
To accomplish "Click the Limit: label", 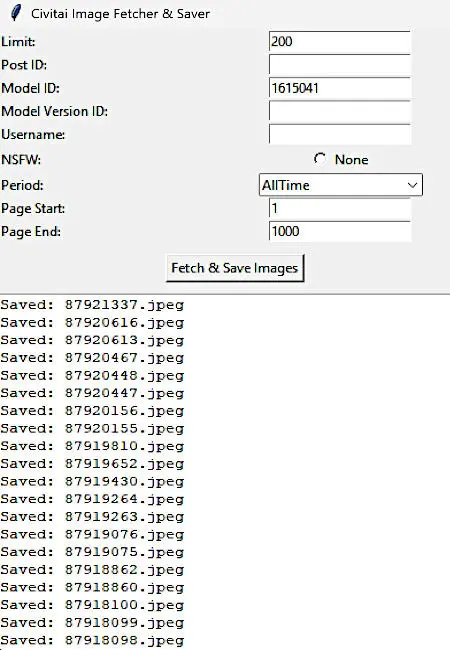I will [18, 42].
